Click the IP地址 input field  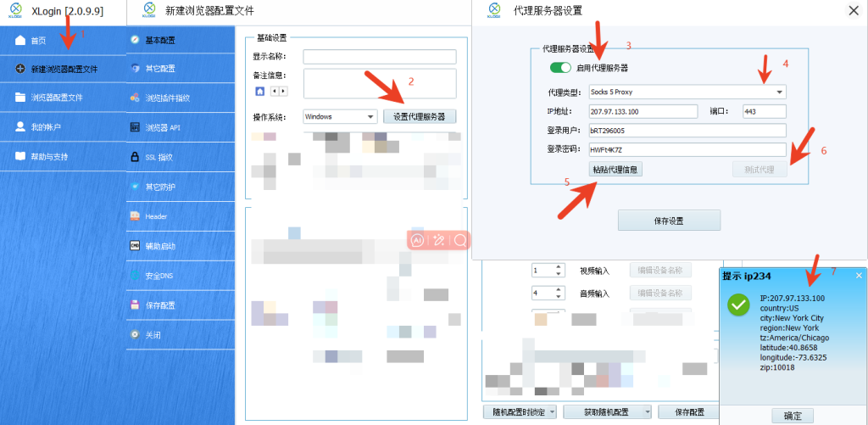pos(643,111)
